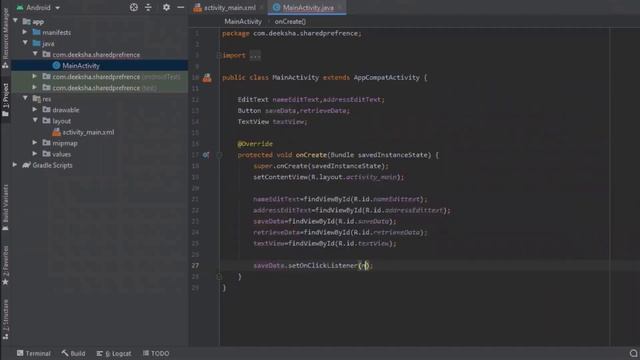The image size is (640, 360).
Task: Click the MainActivity class icon in tree
Action: pyautogui.click(x=56, y=65)
